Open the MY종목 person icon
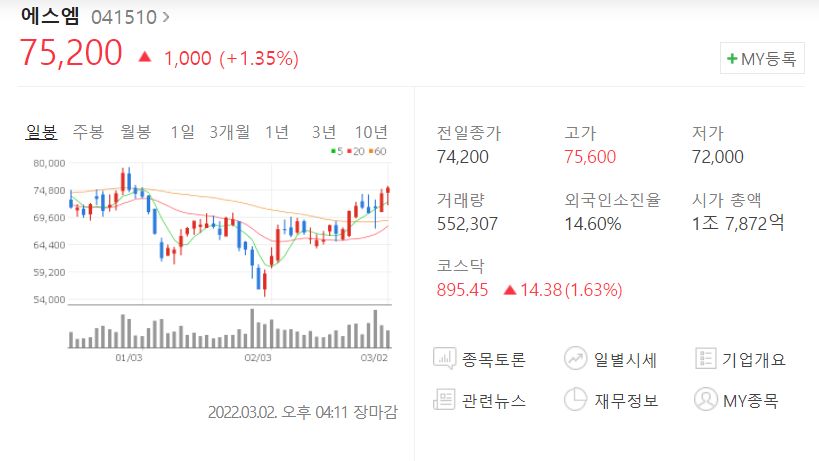This screenshot has height=461, width=819. (x=706, y=399)
